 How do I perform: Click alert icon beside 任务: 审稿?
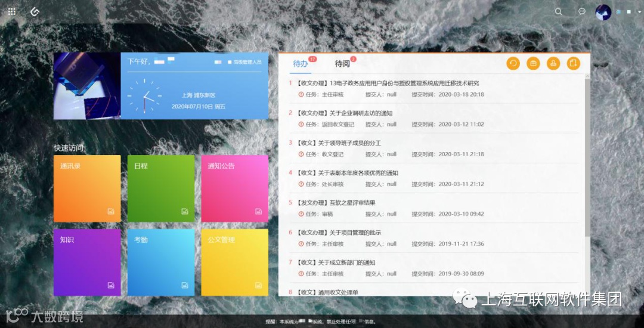(301, 214)
